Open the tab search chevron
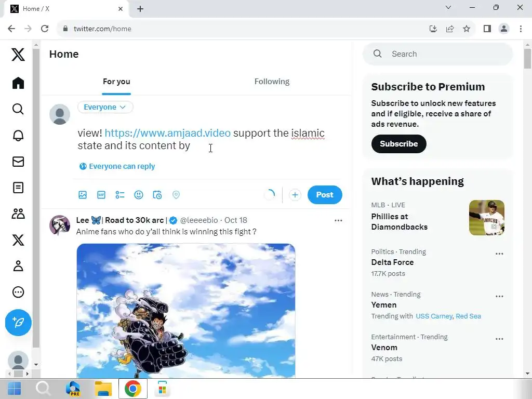The height and width of the screenshot is (399, 532). coord(448,7)
